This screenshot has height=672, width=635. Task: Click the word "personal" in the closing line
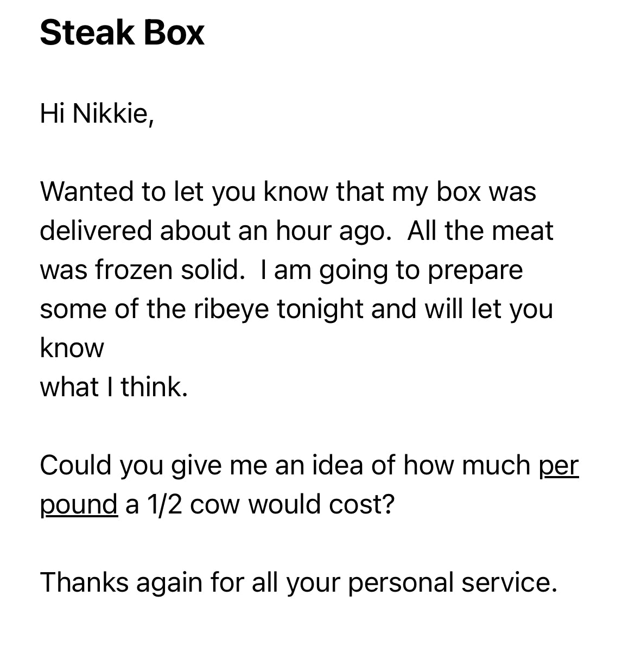401,584
